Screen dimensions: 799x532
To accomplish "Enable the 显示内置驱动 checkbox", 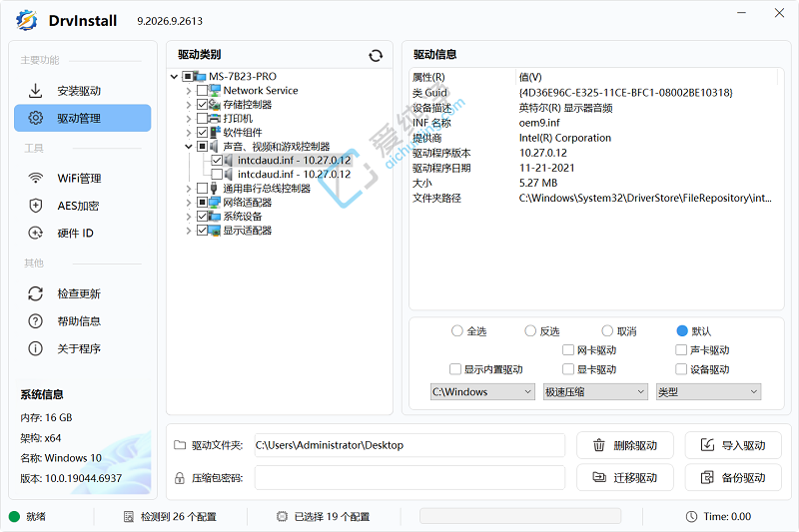I will (455, 369).
